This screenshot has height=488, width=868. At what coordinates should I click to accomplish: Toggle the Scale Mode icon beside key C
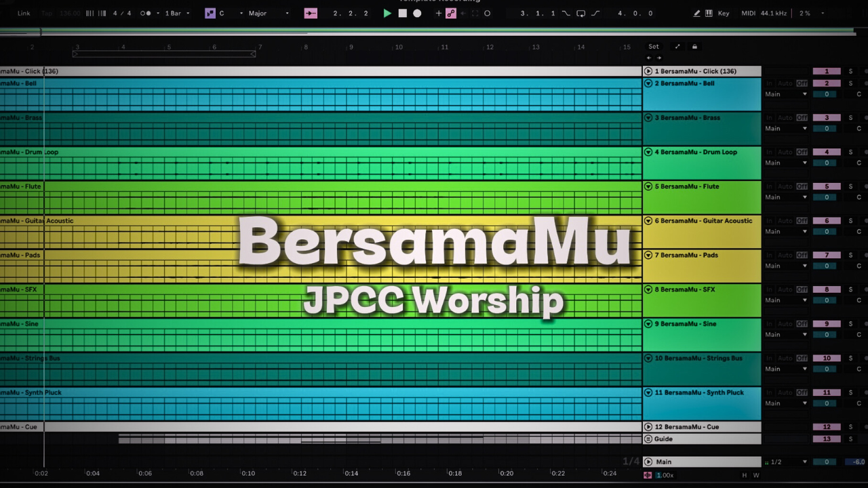click(210, 14)
